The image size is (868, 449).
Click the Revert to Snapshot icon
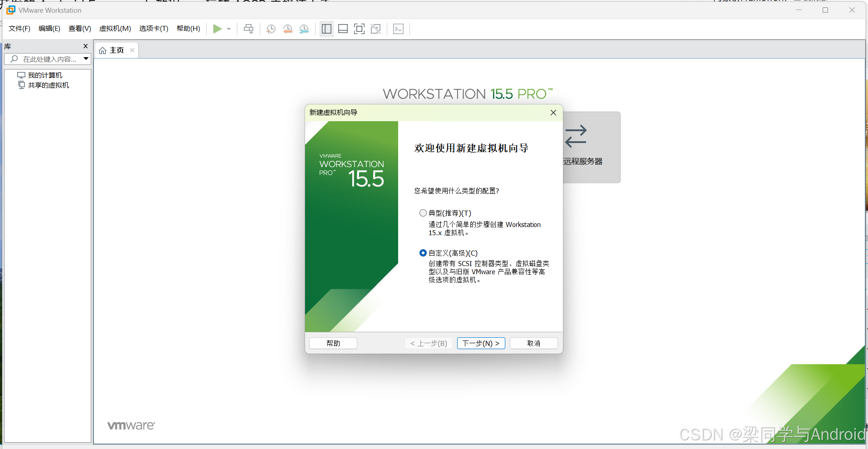(287, 29)
